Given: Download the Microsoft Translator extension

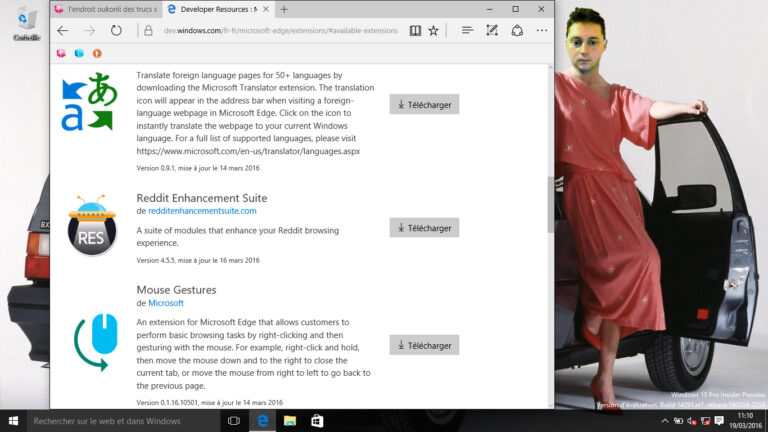Looking at the screenshot, I should [424, 104].
